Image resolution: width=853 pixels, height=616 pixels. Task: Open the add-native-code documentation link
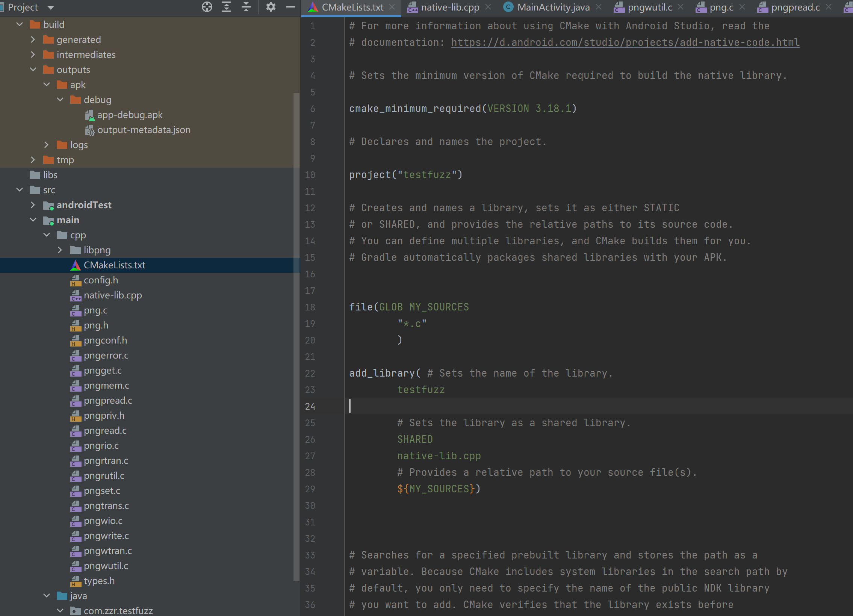pos(625,42)
